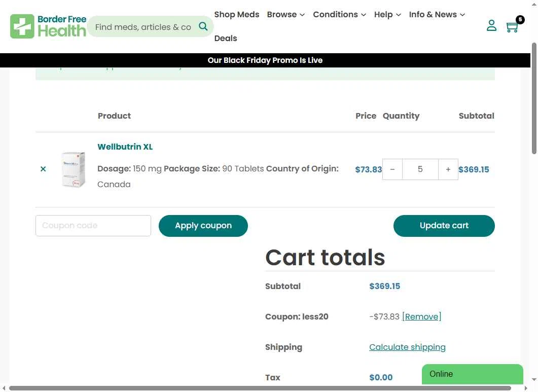This screenshot has height=392, width=538.
Task: Open the Online chat widget
Action: pos(473,374)
